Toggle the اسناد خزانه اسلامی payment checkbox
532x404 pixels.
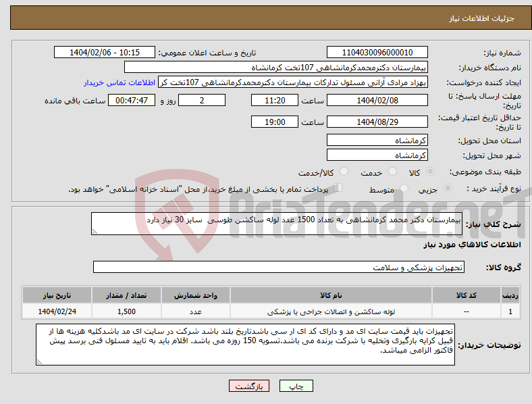click(338, 188)
